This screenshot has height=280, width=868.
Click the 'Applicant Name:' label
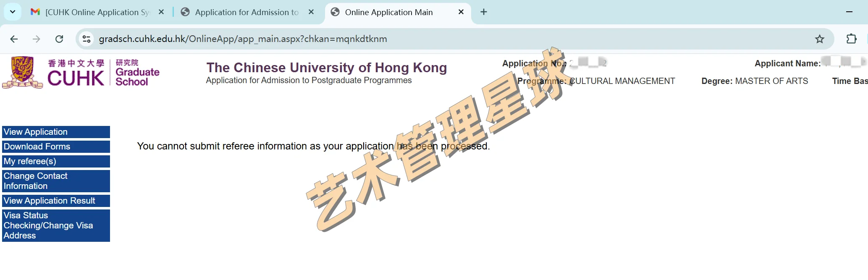pos(787,63)
